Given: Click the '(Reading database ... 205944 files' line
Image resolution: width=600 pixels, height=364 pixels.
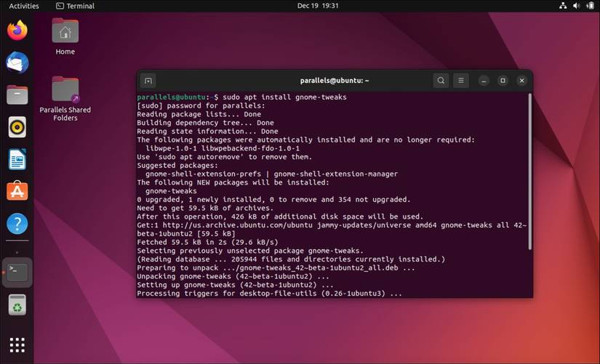Looking at the screenshot, I should [x=291, y=259].
